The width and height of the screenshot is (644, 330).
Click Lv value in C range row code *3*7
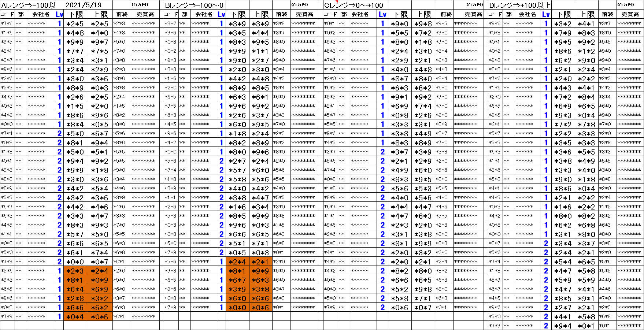pyautogui.click(x=382, y=152)
